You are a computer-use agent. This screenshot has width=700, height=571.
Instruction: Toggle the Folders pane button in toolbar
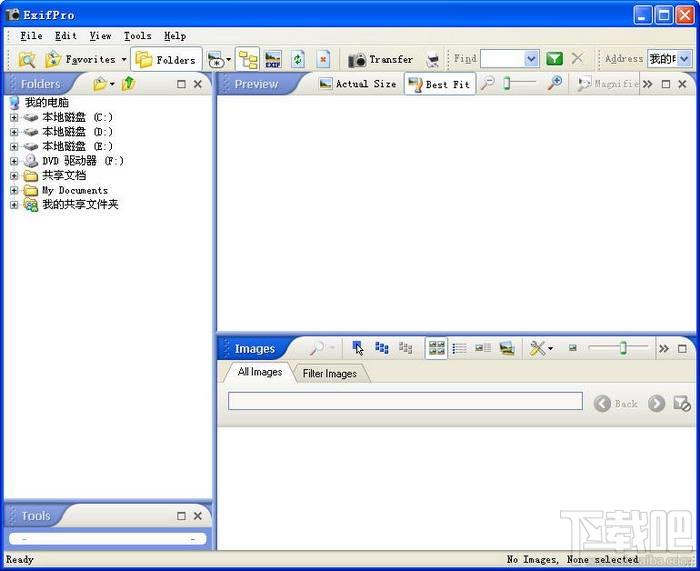[x=166, y=59]
